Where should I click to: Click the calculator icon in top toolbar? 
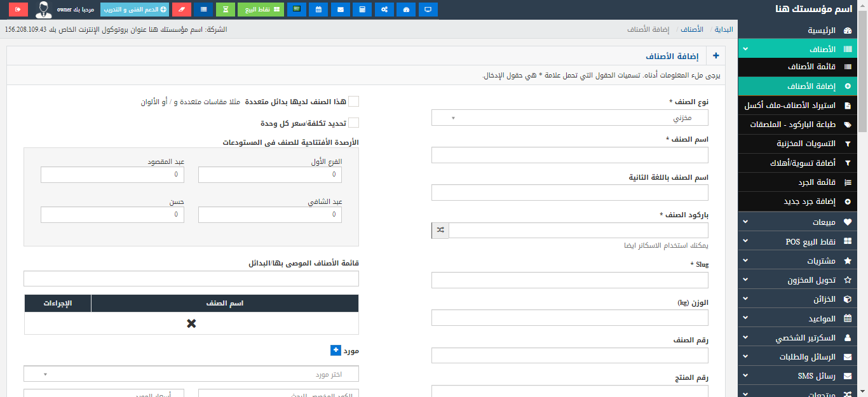click(x=362, y=10)
